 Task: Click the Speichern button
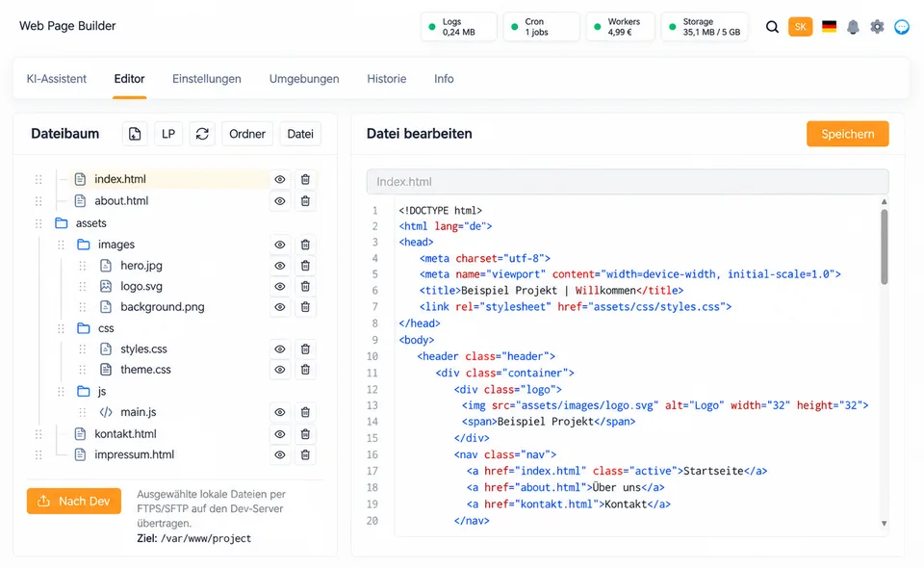tap(847, 134)
